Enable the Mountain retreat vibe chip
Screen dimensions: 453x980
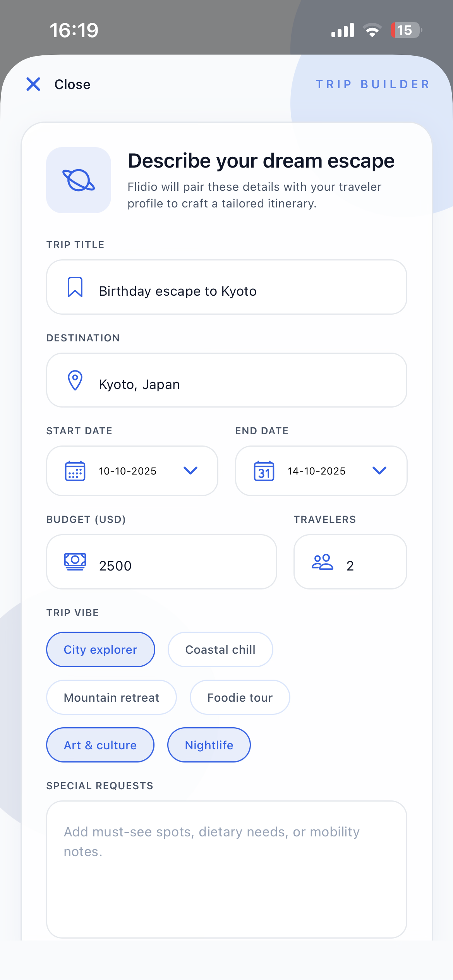coord(112,697)
